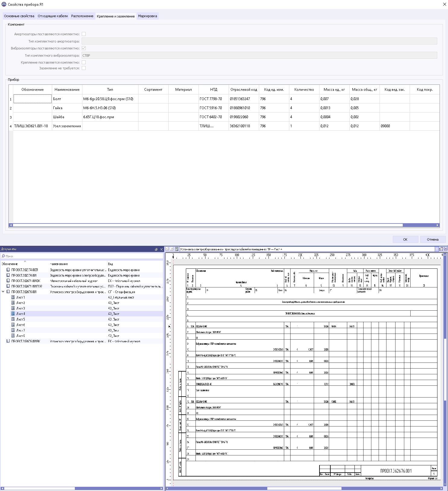Image resolution: width=448 pixels, height=491 pixels.
Task: Click the detach view icon in viewer header
Action: (x=441, y=249)
